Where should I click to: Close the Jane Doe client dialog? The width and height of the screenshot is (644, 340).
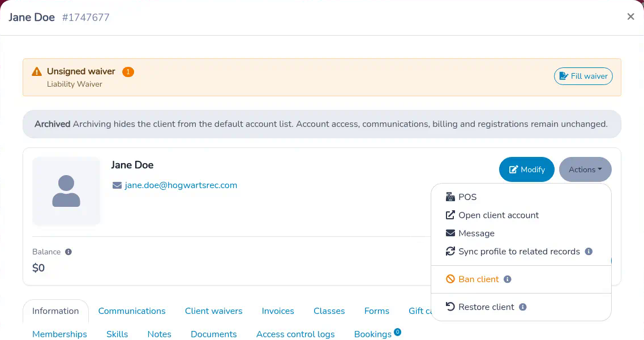[631, 16]
